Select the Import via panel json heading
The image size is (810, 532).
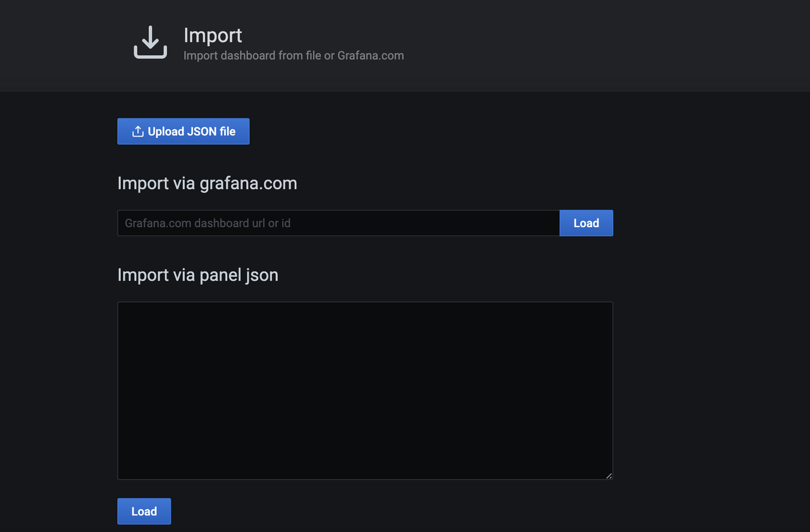(x=197, y=275)
